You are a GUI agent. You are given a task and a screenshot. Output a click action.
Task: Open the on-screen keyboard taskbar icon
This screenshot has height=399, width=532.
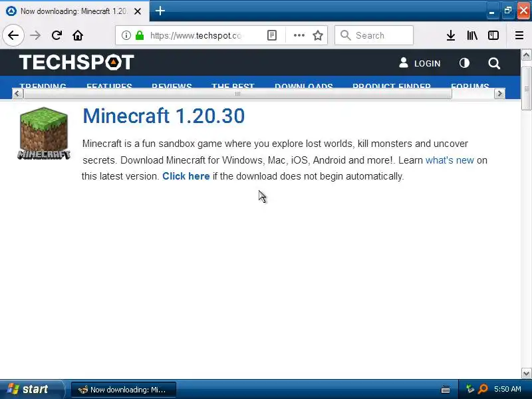[x=446, y=390]
